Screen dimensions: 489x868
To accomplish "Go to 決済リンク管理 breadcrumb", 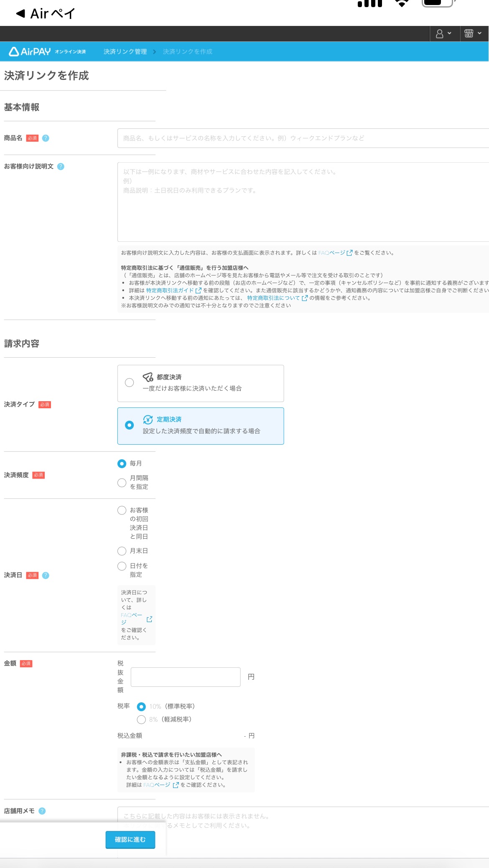I will [x=125, y=51].
